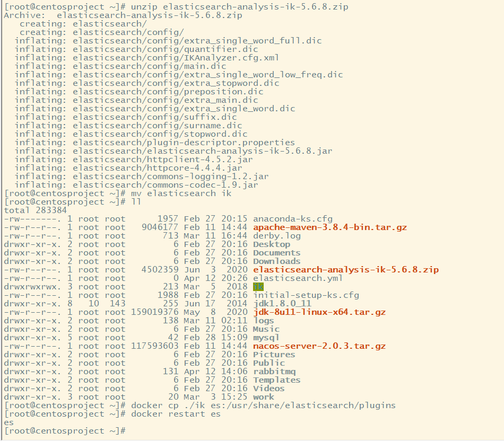Click the commons-codec-1.9.jar line
Screen dimensions: 504x441
click(x=136, y=185)
